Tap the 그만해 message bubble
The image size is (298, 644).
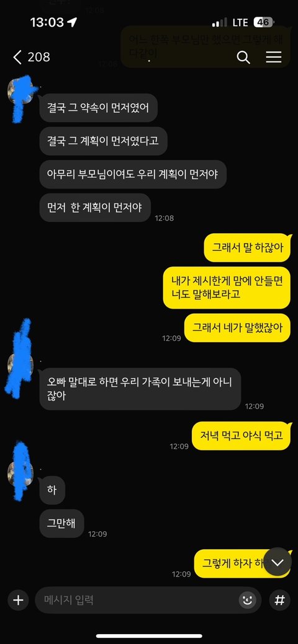pos(61,524)
